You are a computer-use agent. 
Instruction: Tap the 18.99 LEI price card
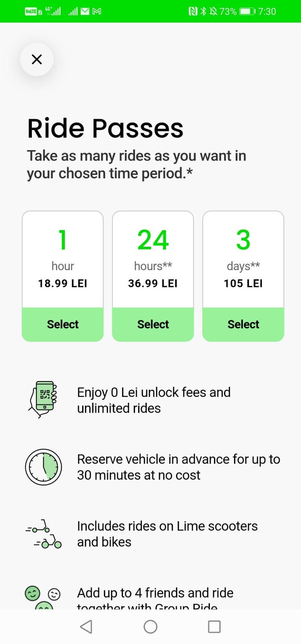click(x=63, y=260)
